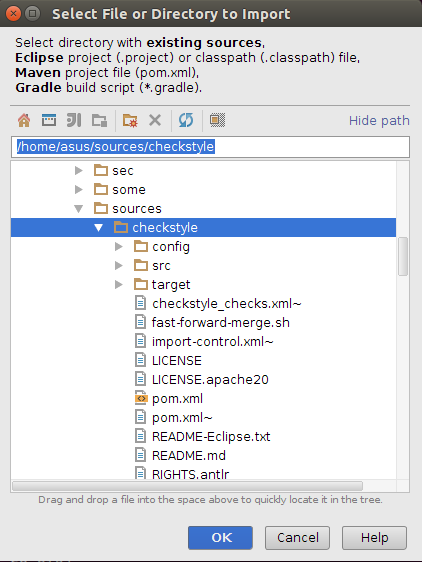Click the pom.xml Maven file icon
422x562 pixels.
pyautogui.click(x=141, y=398)
